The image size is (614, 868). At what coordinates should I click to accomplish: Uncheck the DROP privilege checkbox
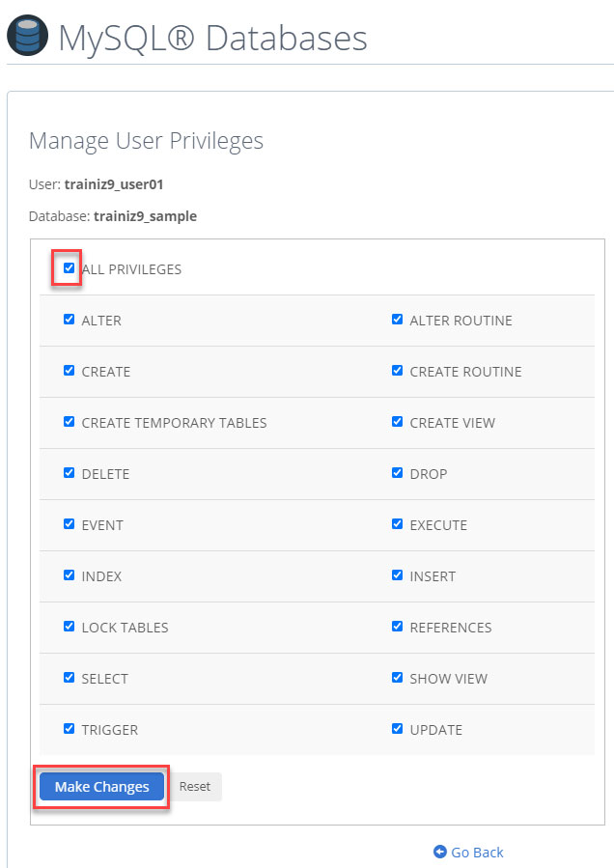coord(397,473)
